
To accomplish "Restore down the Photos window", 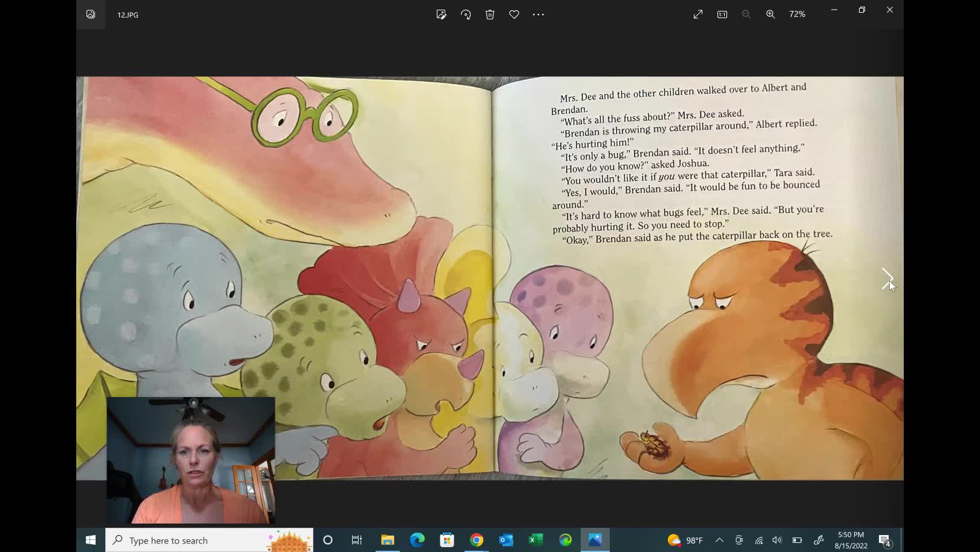I will 862,10.
